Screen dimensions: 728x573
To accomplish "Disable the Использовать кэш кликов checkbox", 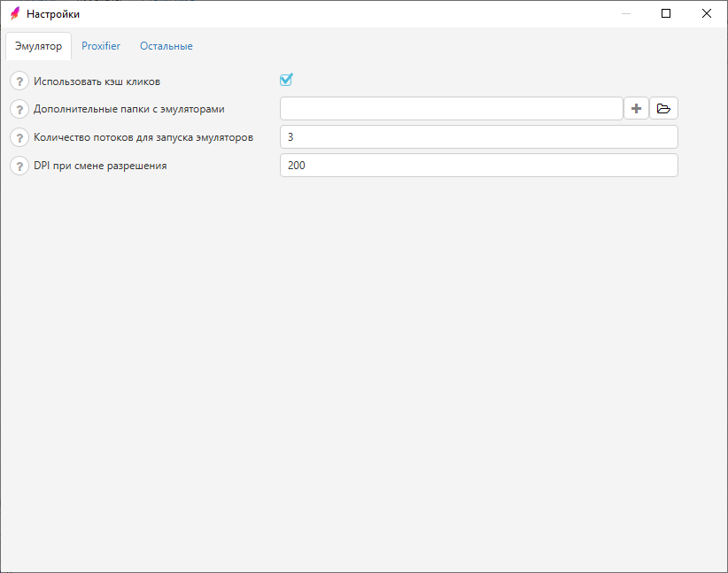I will pos(286,80).
